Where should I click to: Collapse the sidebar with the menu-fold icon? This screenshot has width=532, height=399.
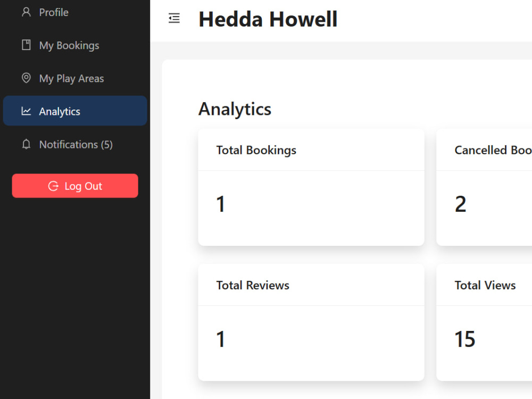click(x=174, y=18)
